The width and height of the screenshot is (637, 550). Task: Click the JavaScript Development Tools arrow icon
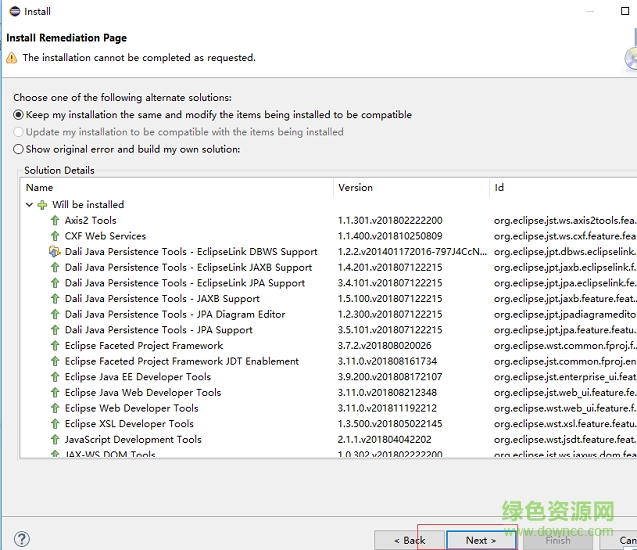tap(55, 439)
